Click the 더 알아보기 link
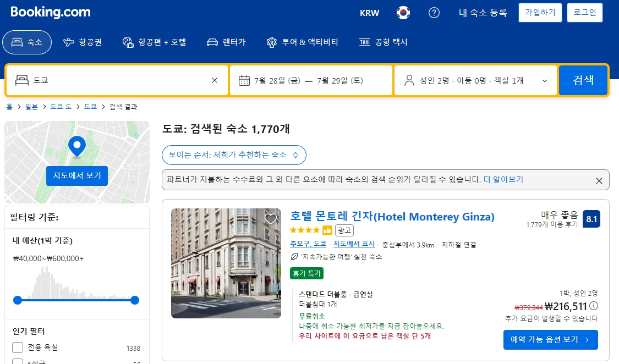Screen dimensions: 619x364 coord(503,179)
